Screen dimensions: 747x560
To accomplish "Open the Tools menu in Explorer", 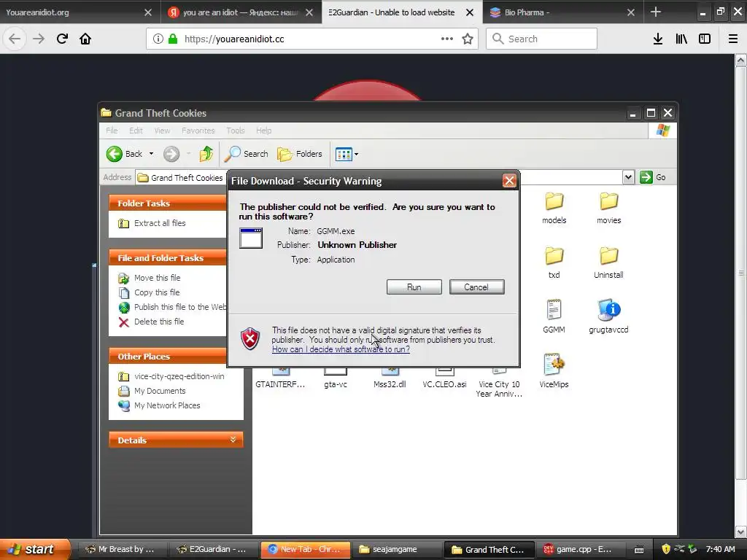I will (236, 131).
